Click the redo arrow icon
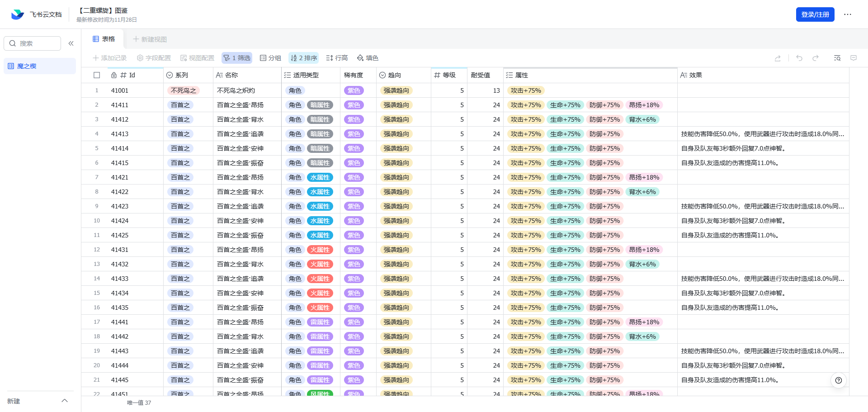 tap(816, 58)
